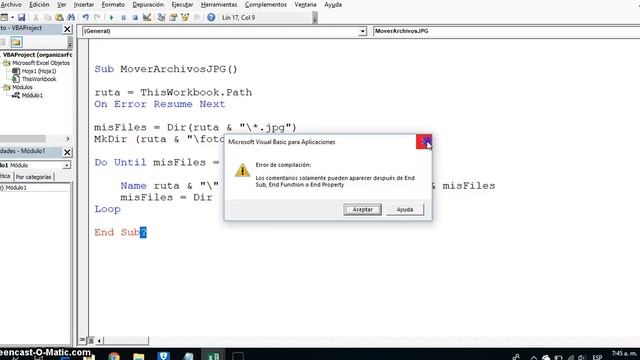Click the Excel taskbar icon
This screenshot has height=360, width=640.
point(213,356)
